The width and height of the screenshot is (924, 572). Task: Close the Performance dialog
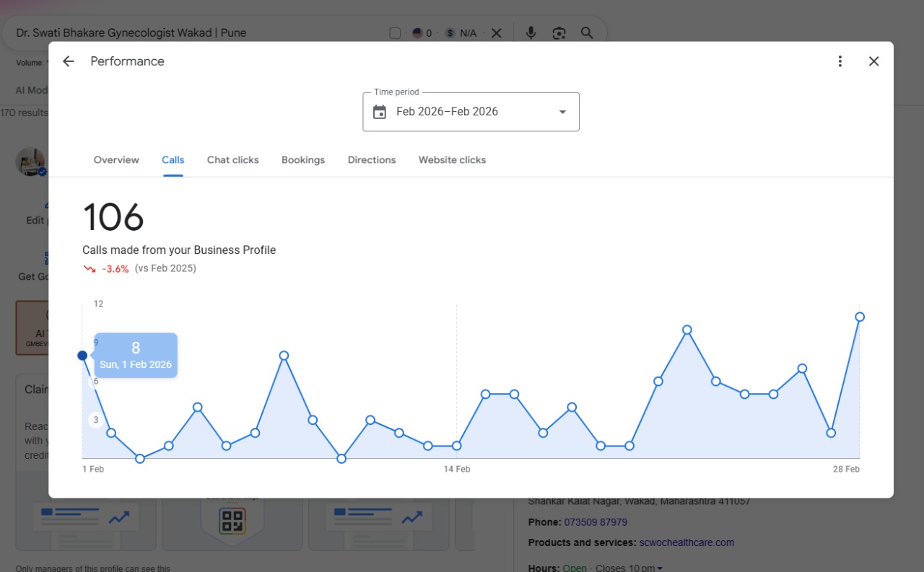point(873,61)
